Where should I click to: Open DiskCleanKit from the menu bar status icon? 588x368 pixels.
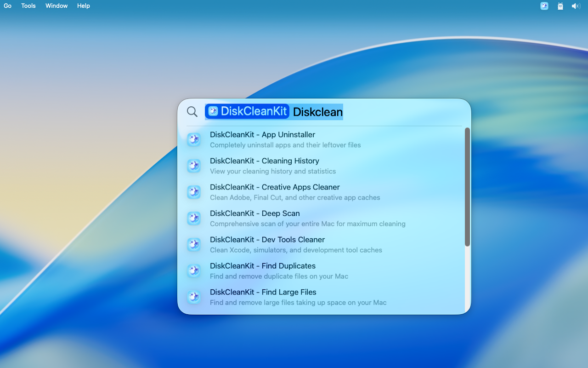(x=544, y=6)
